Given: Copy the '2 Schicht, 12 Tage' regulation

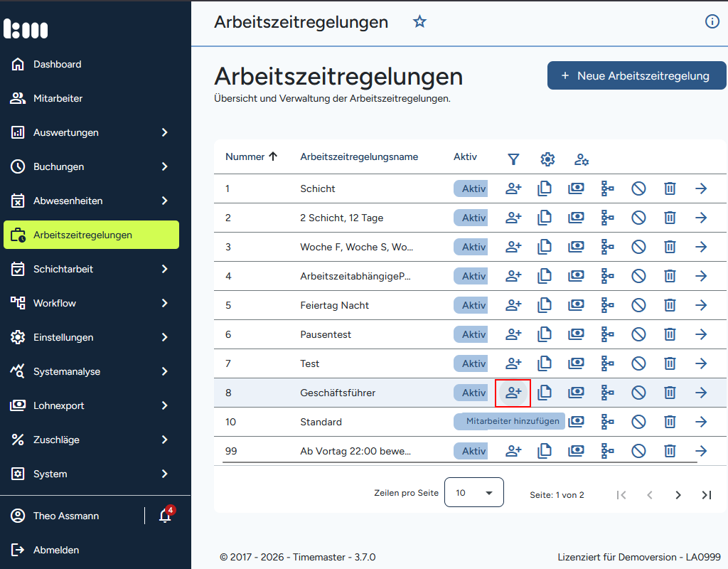Looking at the screenshot, I should coord(545,218).
